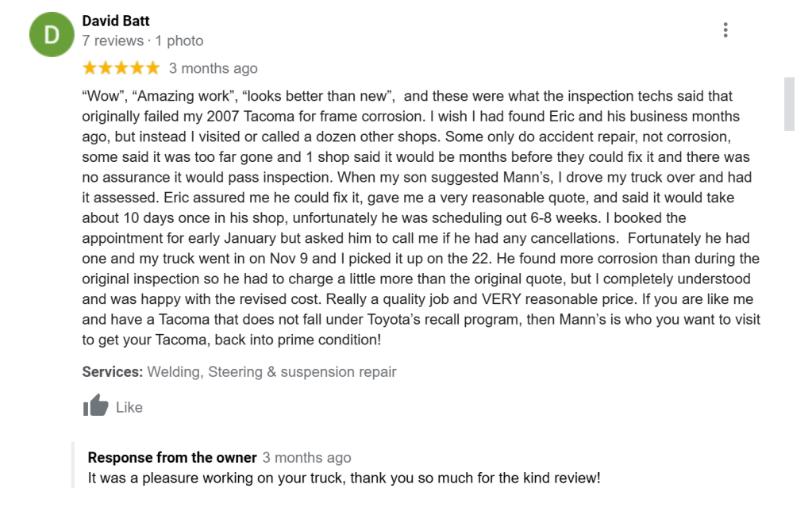Viewport: 812px width, 519px height.
Task: Open the three-dot review options menu
Action: click(725, 30)
